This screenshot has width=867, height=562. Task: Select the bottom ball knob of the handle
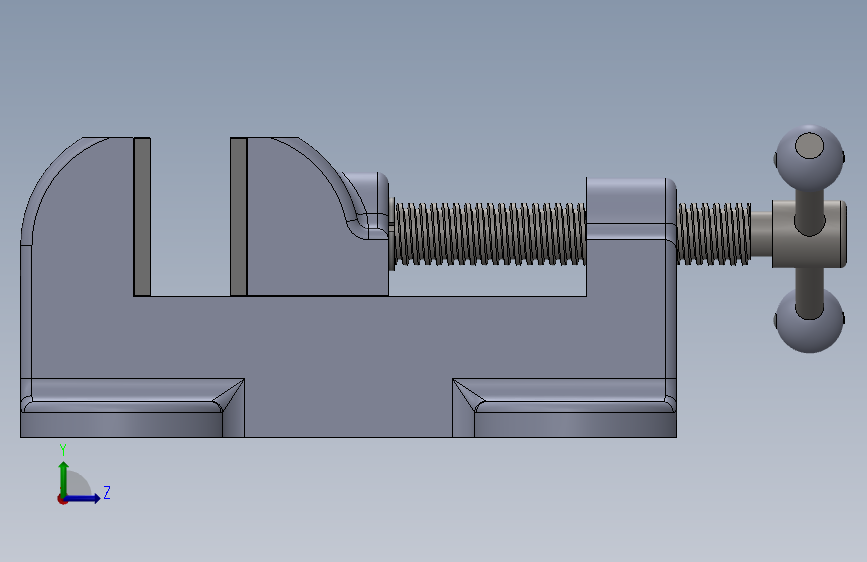point(809,320)
